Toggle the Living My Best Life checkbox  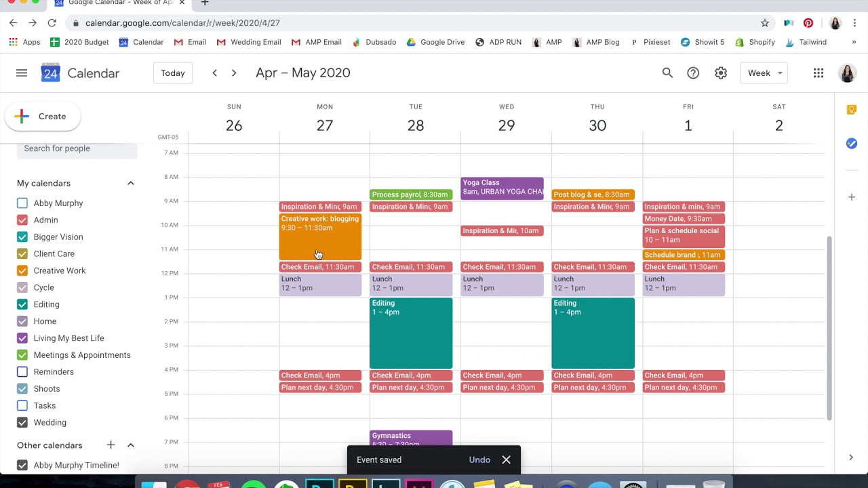(22, 338)
